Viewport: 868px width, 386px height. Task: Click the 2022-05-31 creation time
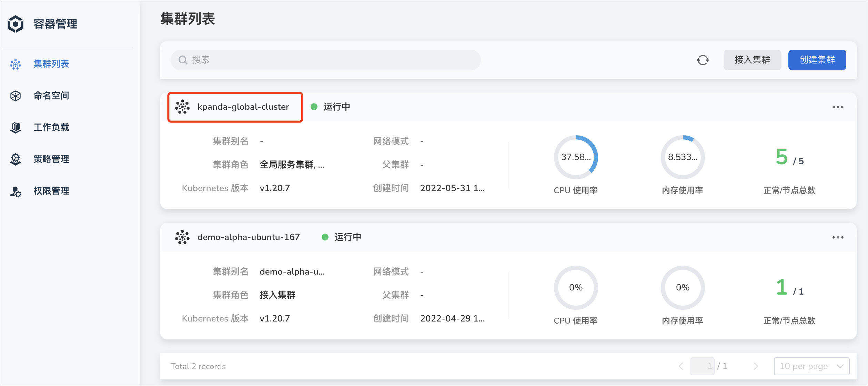click(x=452, y=188)
